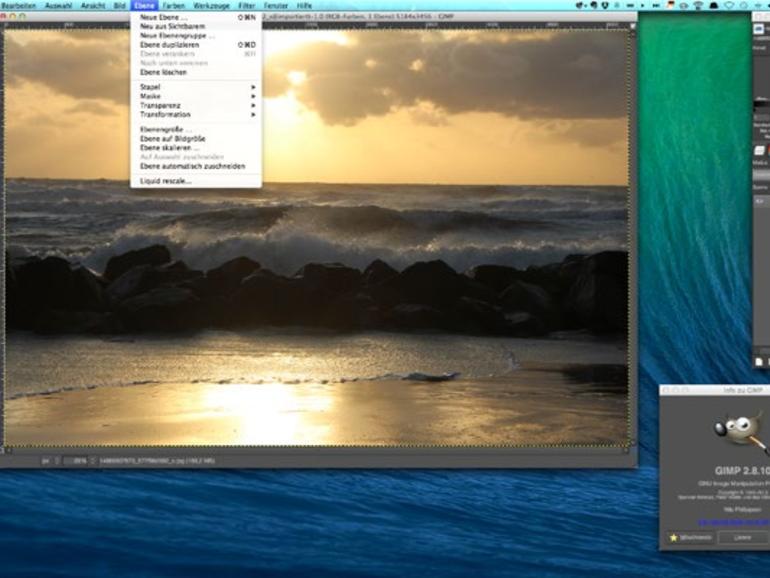This screenshot has height=578, width=770.
Task: Click Lizenz button in Info zu GIMP
Action: coord(742,538)
